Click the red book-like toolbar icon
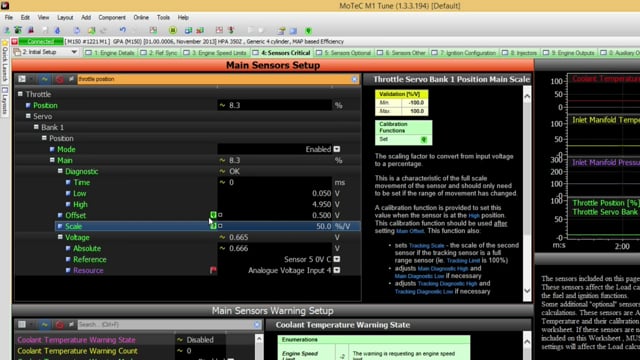 (x=31, y=30)
